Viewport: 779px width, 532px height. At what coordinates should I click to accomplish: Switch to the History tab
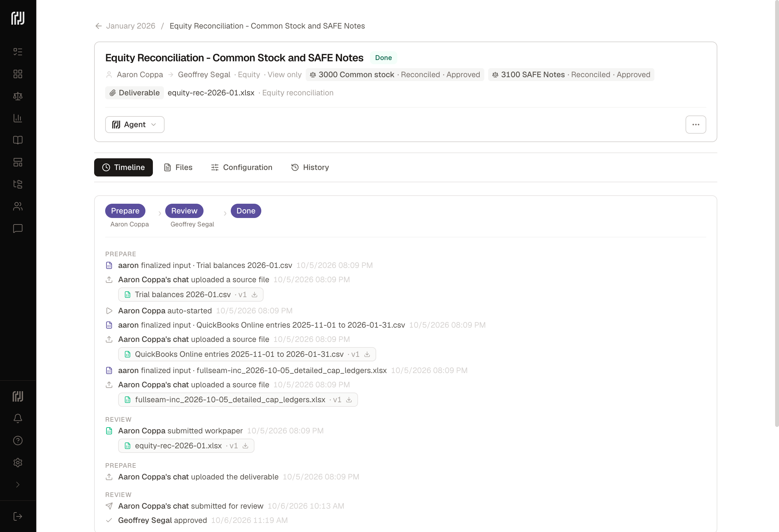(310, 167)
